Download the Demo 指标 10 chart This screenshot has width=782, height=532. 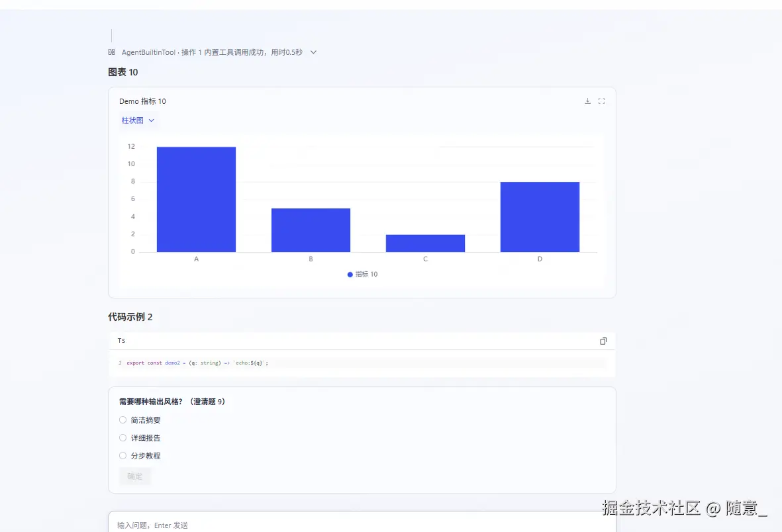(x=587, y=101)
